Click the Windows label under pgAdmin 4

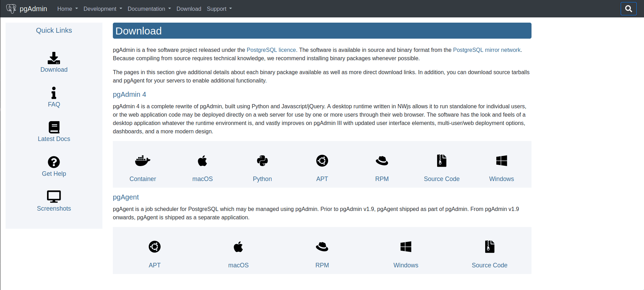pos(502,179)
